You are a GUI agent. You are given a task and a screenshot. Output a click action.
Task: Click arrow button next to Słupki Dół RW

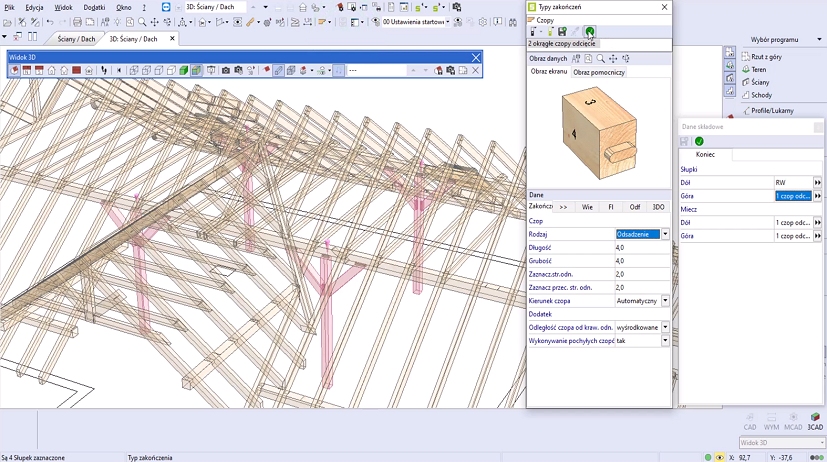click(818, 183)
